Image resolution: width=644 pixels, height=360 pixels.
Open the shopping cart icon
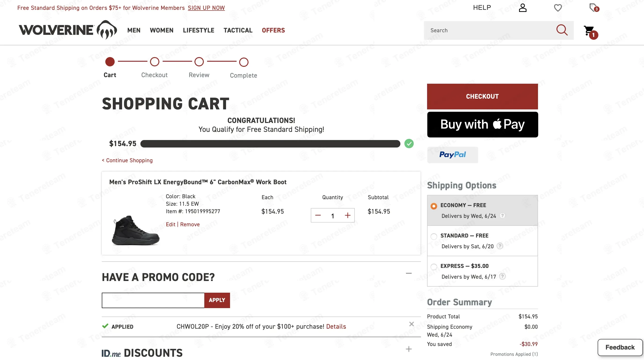[590, 32]
